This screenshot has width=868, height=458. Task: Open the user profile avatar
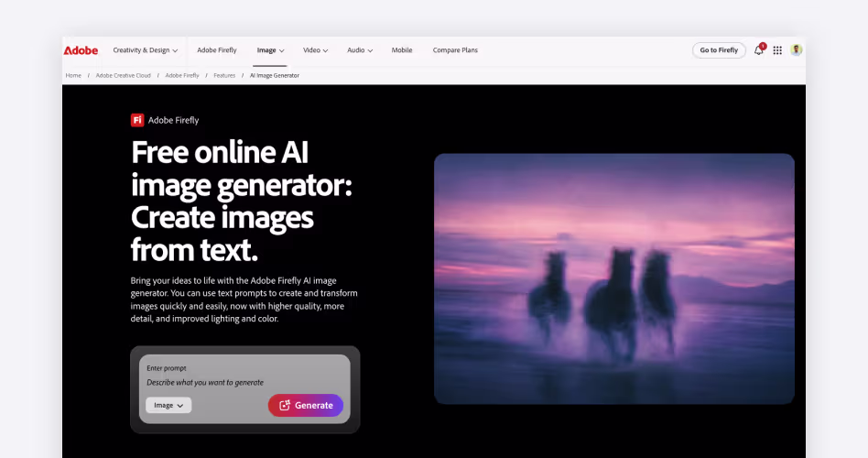(796, 49)
